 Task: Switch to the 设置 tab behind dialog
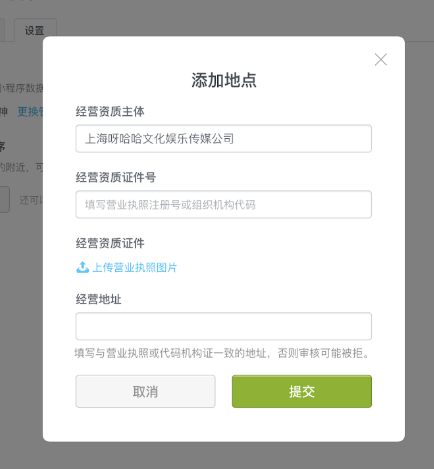pyautogui.click(x=35, y=30)
